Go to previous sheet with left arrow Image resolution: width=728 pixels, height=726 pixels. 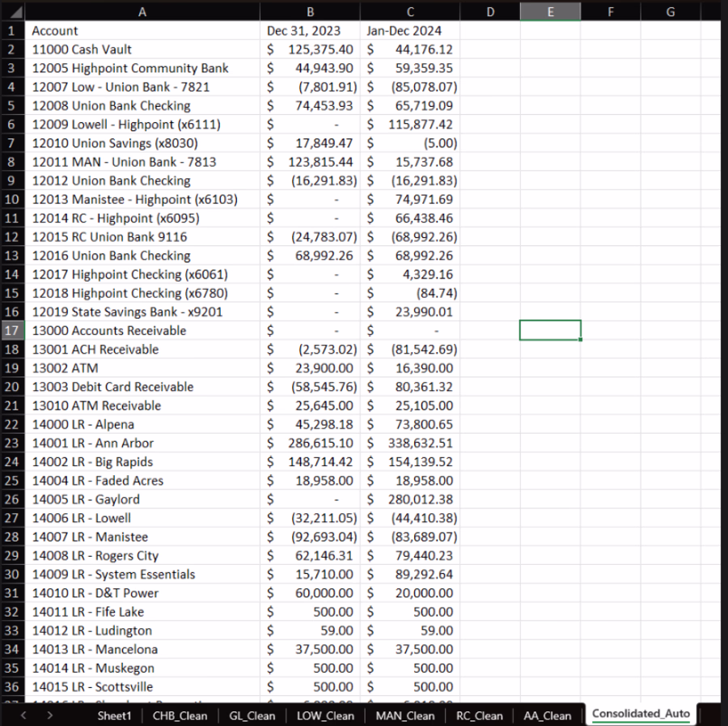tap(23, 715)
